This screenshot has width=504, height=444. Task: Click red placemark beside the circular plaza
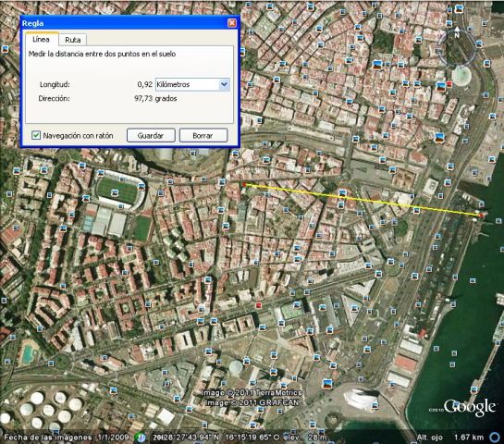449,84
